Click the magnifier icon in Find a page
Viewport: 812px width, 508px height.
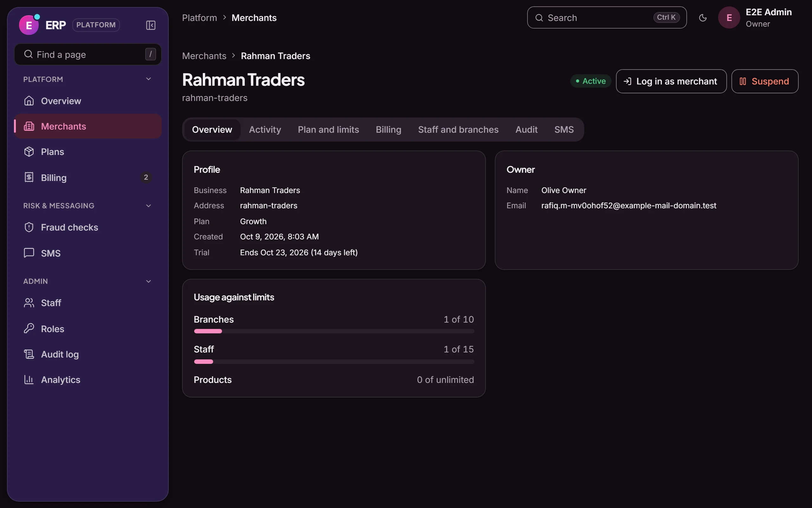coord(29,54)
